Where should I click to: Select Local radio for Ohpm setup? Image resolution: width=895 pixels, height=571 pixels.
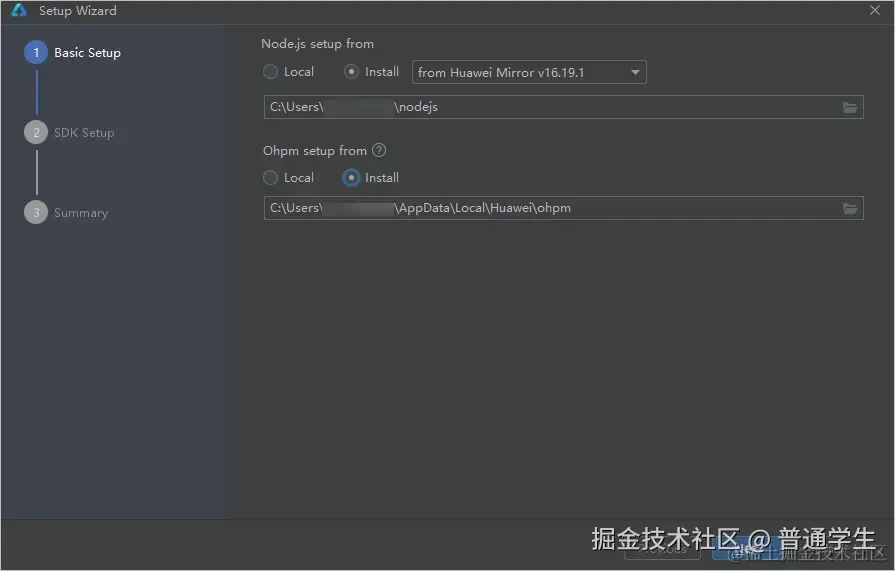tap(271, 178)
